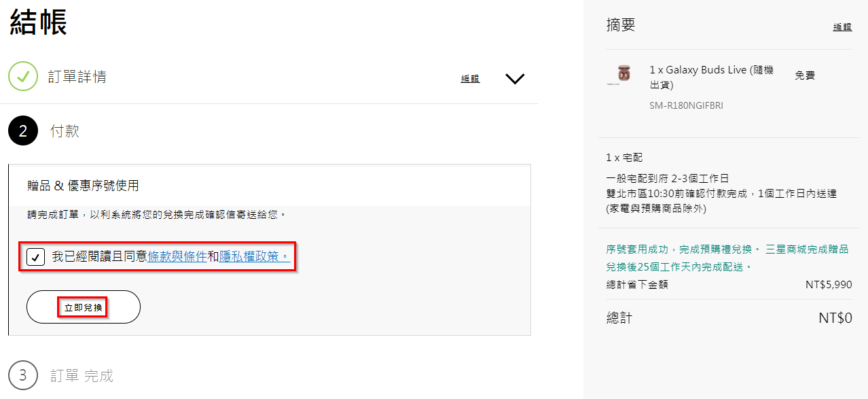Select the 付款 step heading

tap(65, 131)
